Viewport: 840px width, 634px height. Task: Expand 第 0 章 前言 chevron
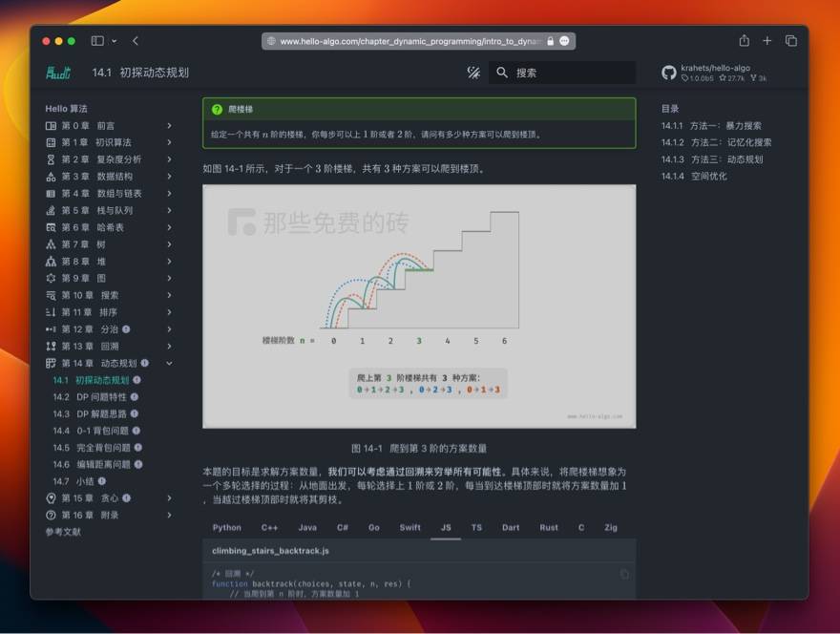(x=169, y=125)
